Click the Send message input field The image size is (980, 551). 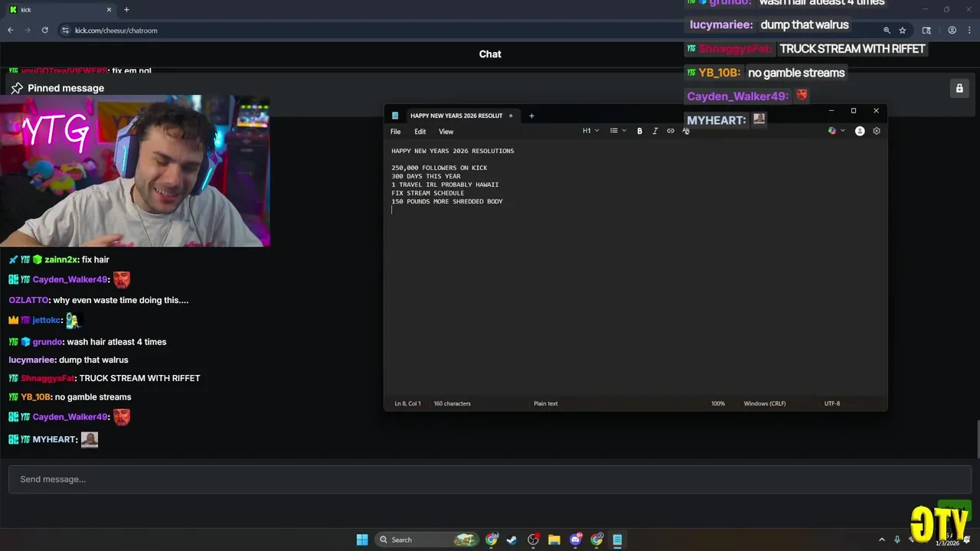point(490,479)
